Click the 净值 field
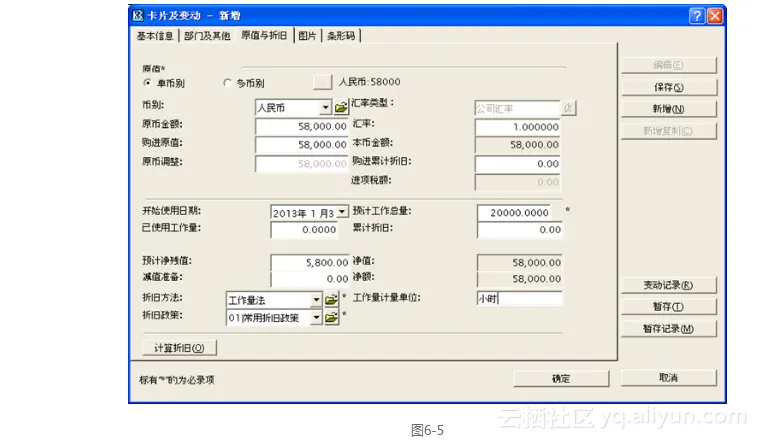 (520, 263)
